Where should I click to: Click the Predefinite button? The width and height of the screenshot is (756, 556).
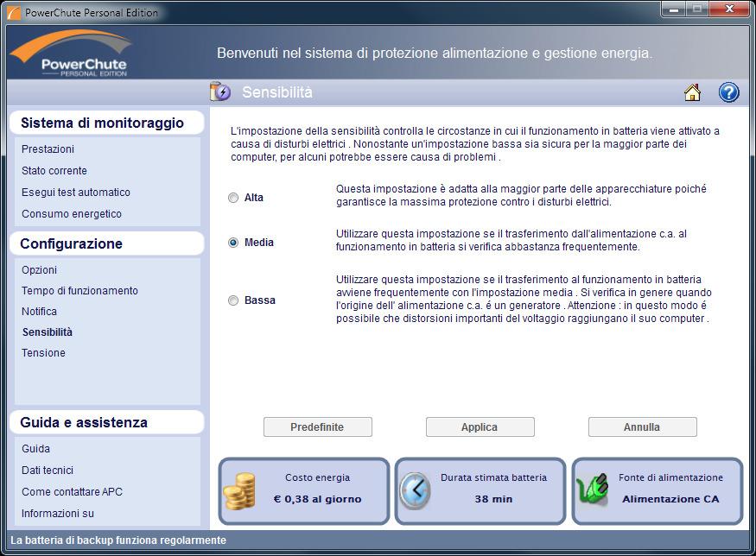[x=318, y=426]
